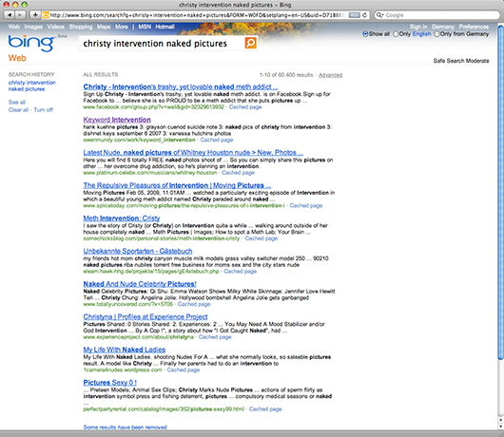Expand the More menu in Bing header
Screen dimensions: 504x437
[x=122, y=27]
